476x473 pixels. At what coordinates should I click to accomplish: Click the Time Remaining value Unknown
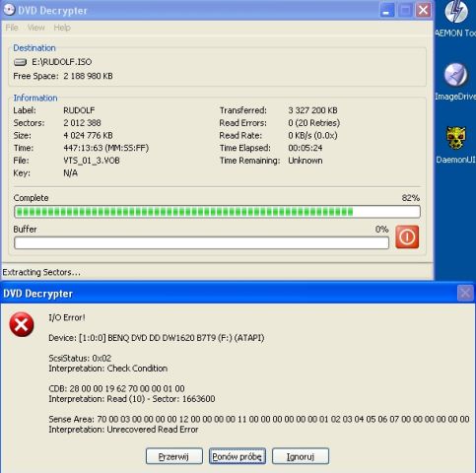click(306, 161)
